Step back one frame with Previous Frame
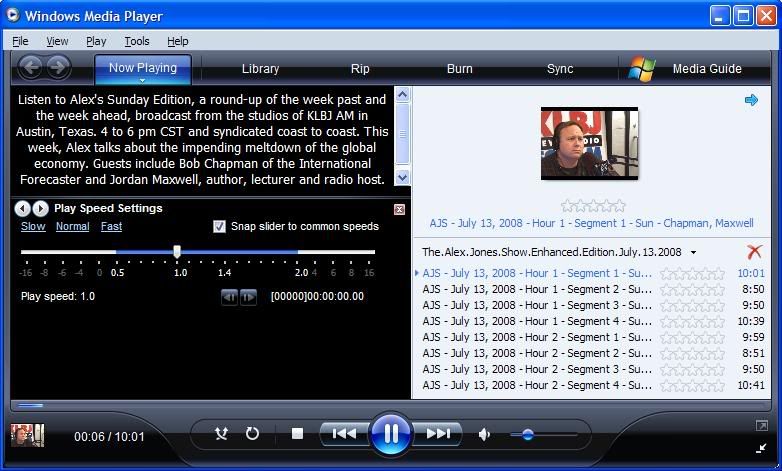This screenshot has height=471, width=782. point(229,297)
